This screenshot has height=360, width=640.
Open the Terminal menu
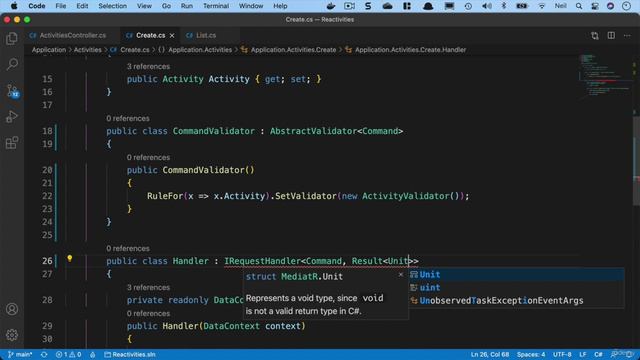[x=216, y=6]
